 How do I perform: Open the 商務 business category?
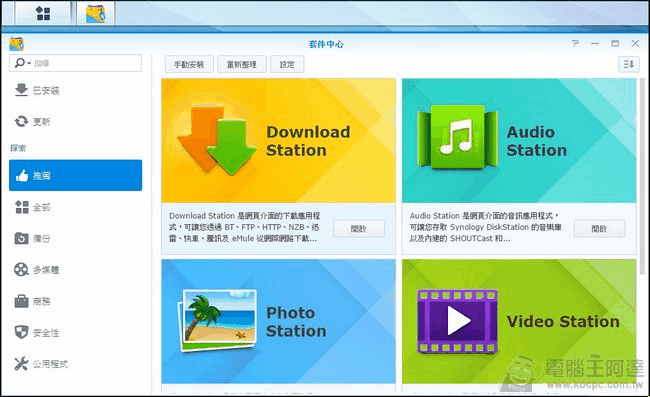[75, 301]
